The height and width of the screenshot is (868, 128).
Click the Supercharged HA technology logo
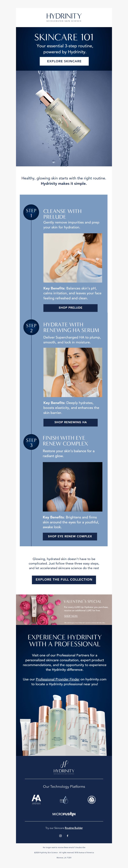click(x=36, y=799)
